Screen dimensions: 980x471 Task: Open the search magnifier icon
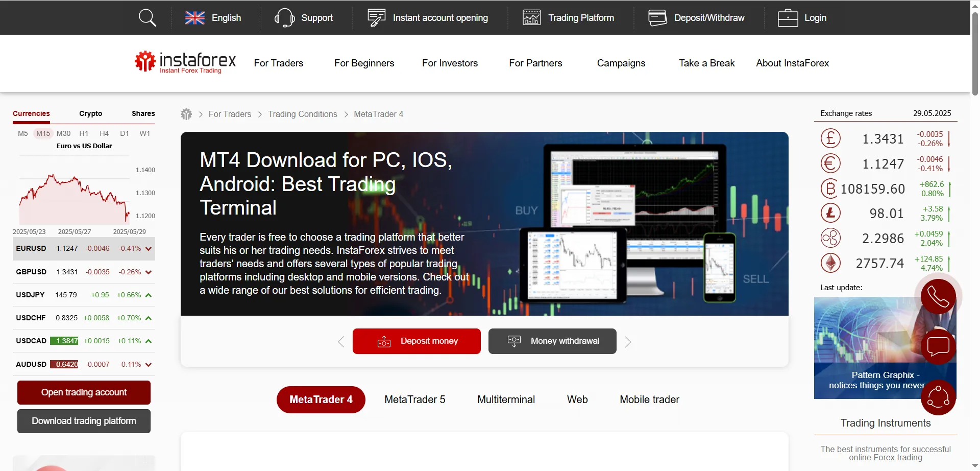click(148, 18)
